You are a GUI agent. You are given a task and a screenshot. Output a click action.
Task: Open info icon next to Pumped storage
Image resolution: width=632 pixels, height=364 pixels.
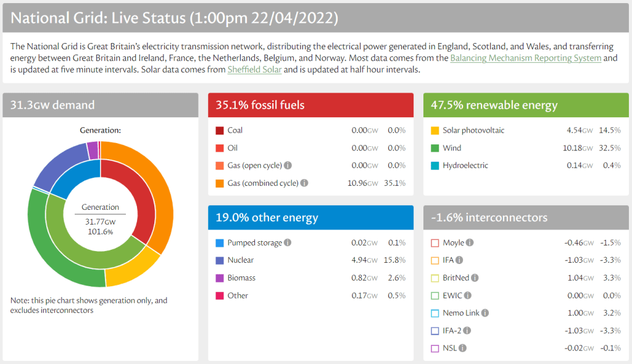(288, 243)
